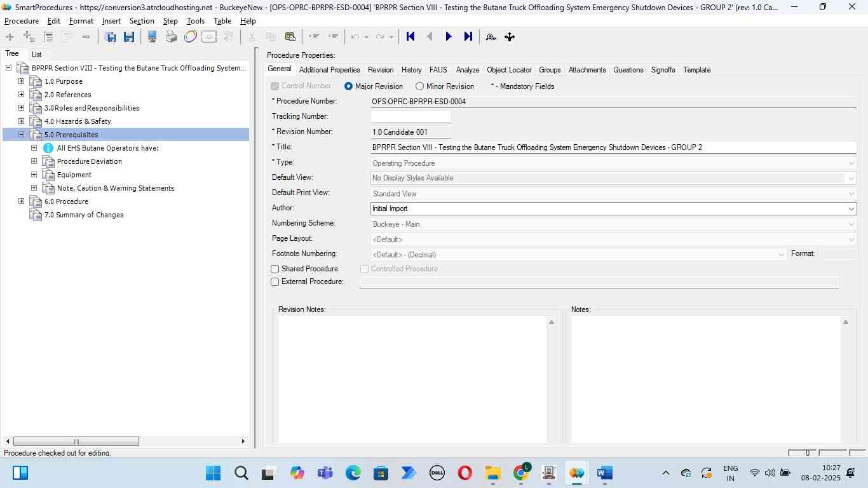This screenshot has width=868, height=488.
Task: Click the Title text field
Action: 613,147
